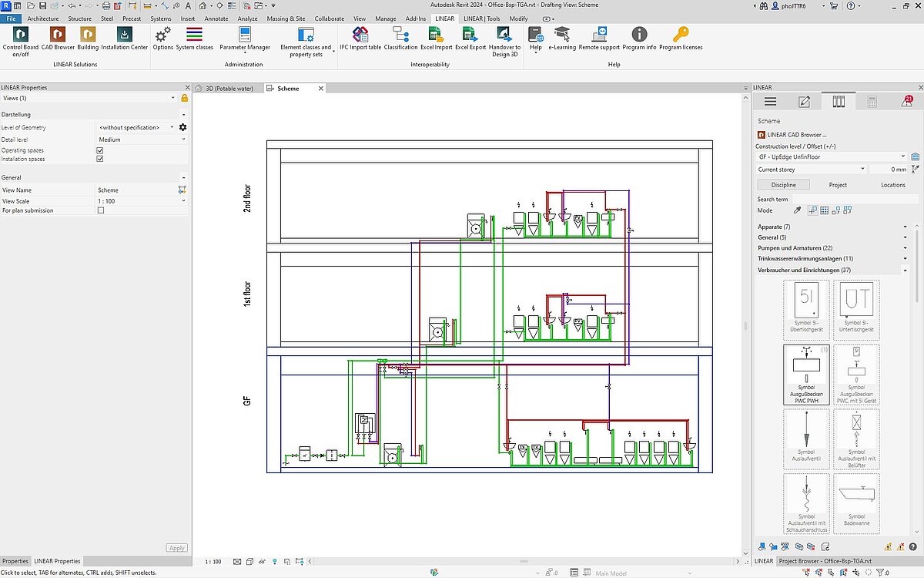Click the Discipline button
Screen dimensions: 924x578
(x=783, y=185)
